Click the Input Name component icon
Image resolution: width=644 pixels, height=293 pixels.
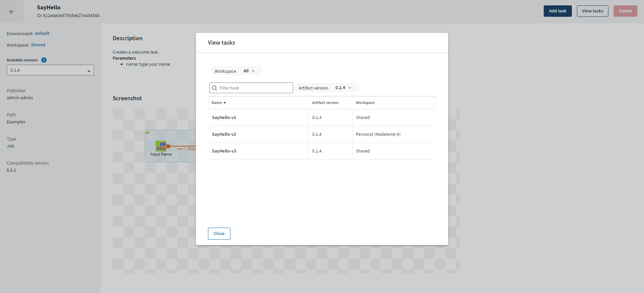161,146
